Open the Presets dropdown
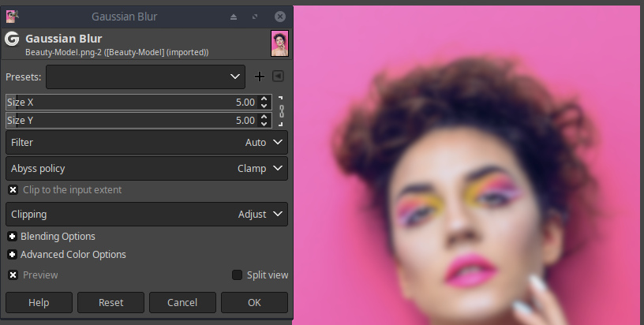 pos(145,77)
